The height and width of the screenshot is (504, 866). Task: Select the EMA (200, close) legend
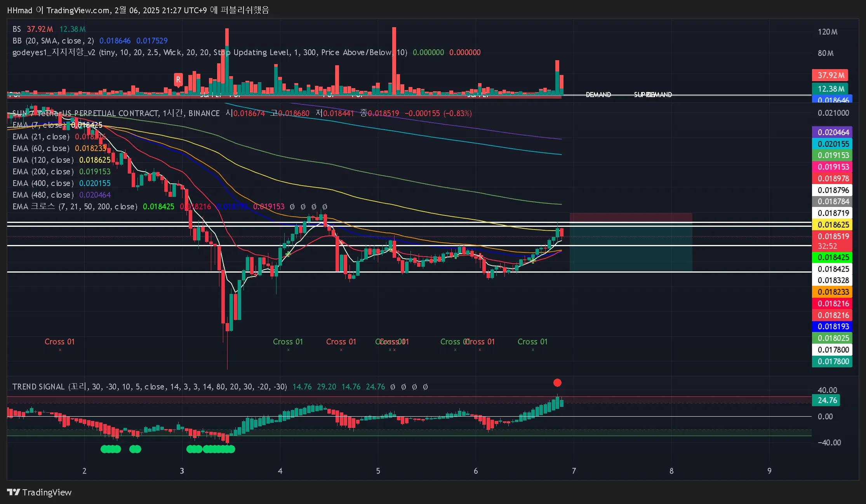point(61,172)
